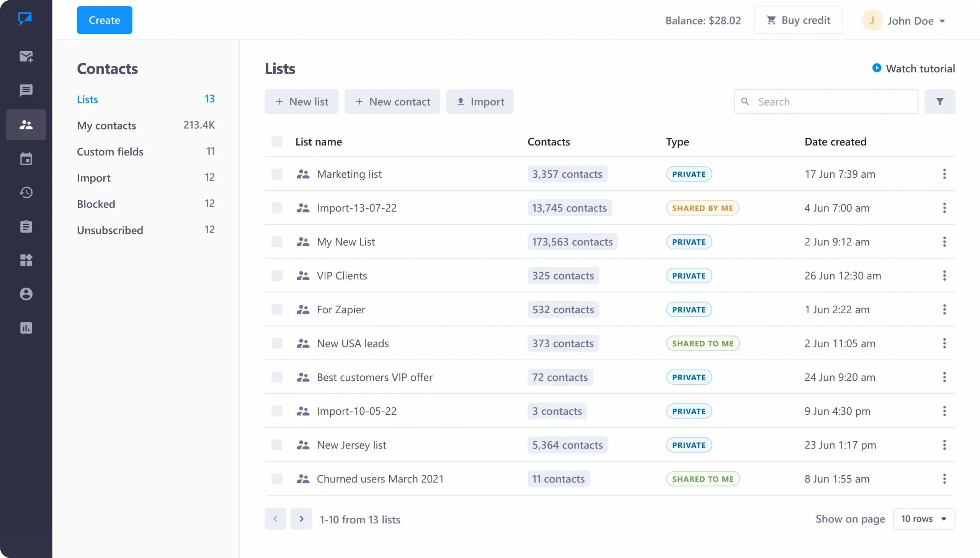Click the User profile icon in sidebar
980x558 pixels.
coord(26,293)
